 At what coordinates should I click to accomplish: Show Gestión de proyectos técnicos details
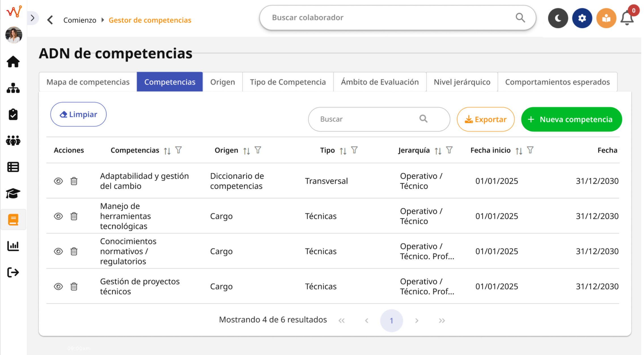(x=58, y=286)
